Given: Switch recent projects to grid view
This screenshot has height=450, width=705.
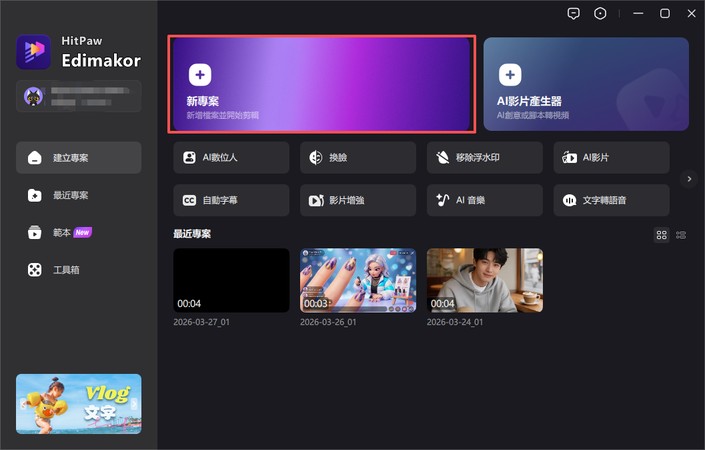Looking at the screenshot, I should [x=661, y=235].
